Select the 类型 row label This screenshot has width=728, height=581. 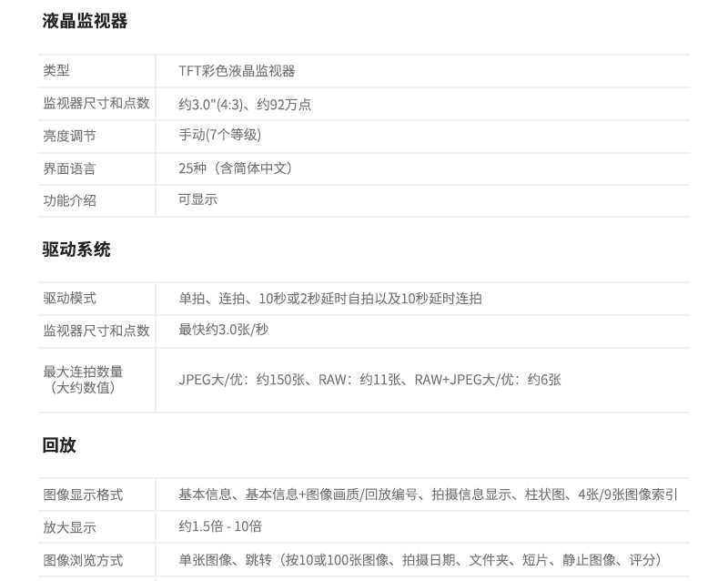point(56,71)
